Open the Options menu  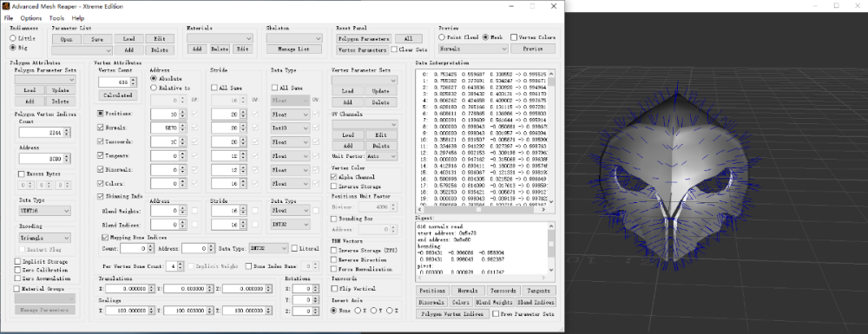coord(31,18)
